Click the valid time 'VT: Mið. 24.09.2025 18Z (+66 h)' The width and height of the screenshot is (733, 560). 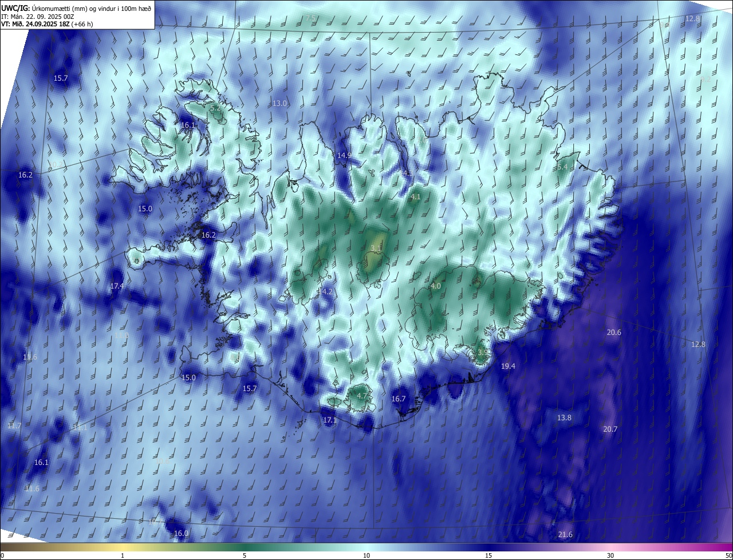(x=47, y=24)
